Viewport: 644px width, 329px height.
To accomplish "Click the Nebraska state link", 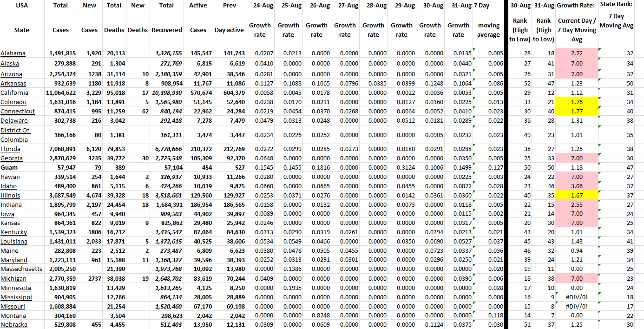I will (14, 325).
